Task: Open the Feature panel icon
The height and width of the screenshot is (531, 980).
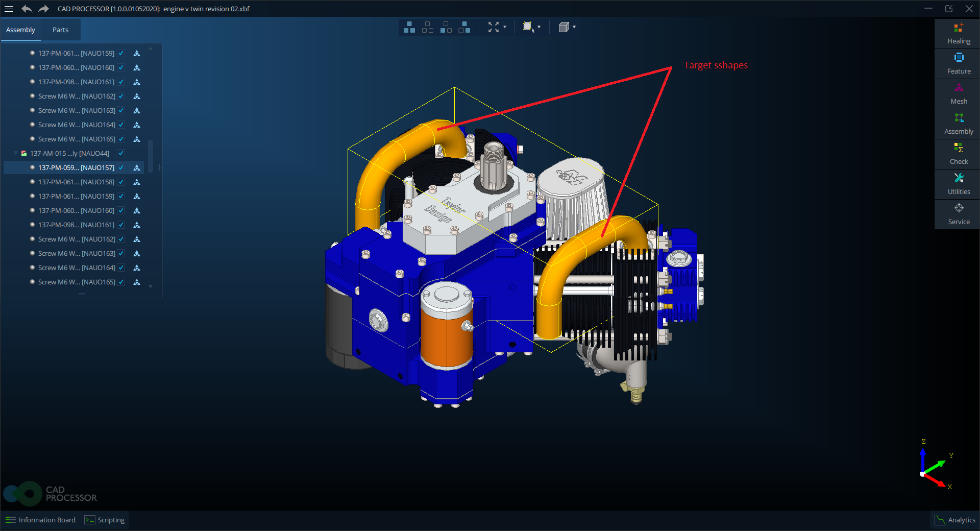Action: pos(959,64)
